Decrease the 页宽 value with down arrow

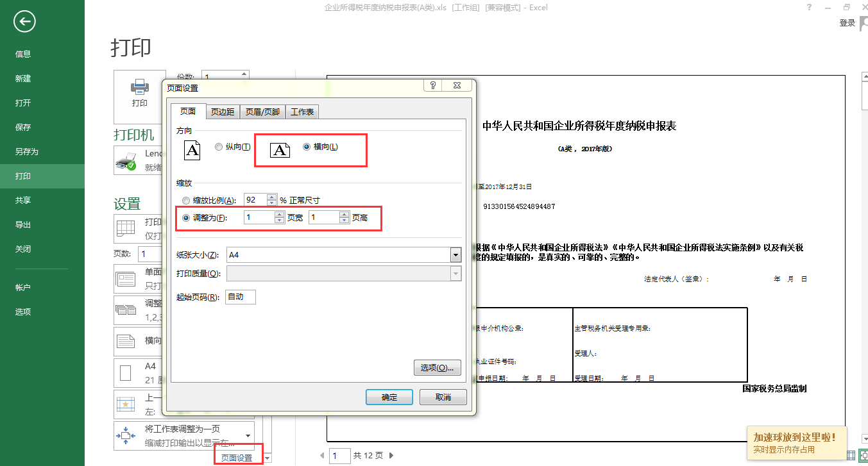(x=280, y=221)
